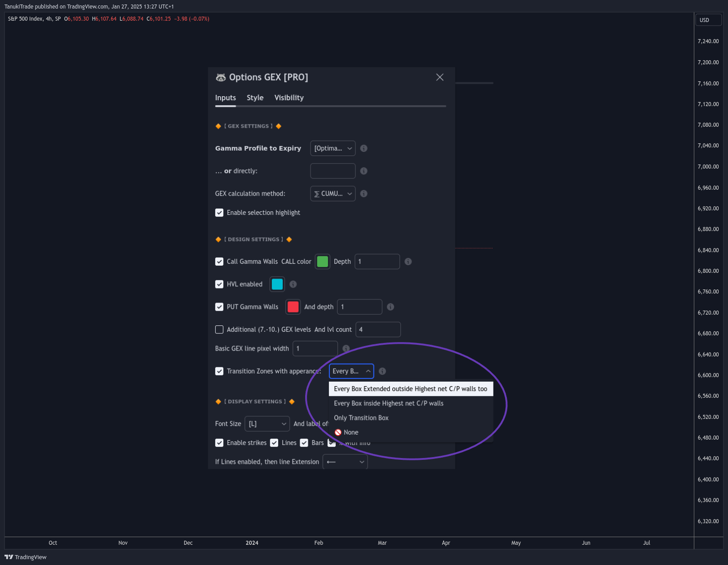Switch to the Style tab
This screenshot has height=565, width=728.
pos(255,98)
